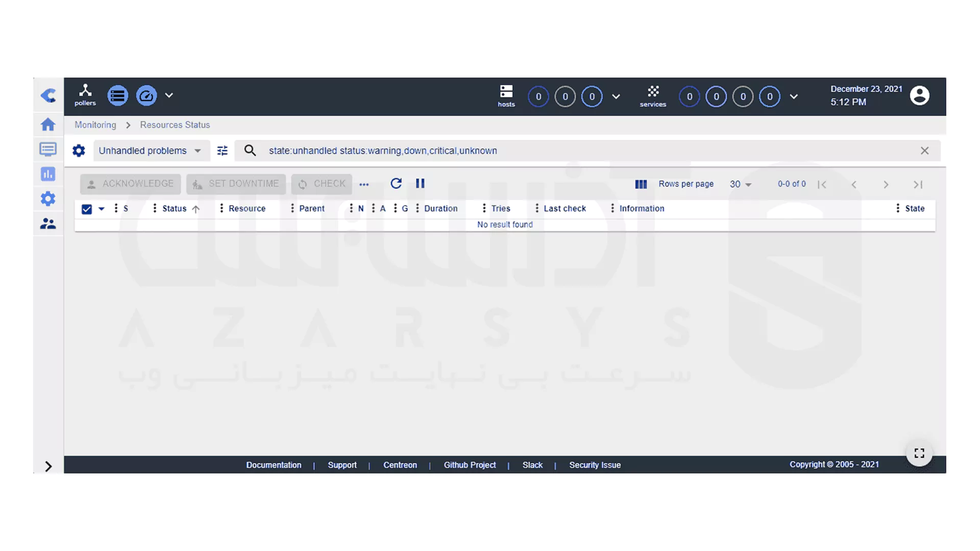Click the Monitoring breadcrumb
The image size is (980, 551).
tap(95, 125)
